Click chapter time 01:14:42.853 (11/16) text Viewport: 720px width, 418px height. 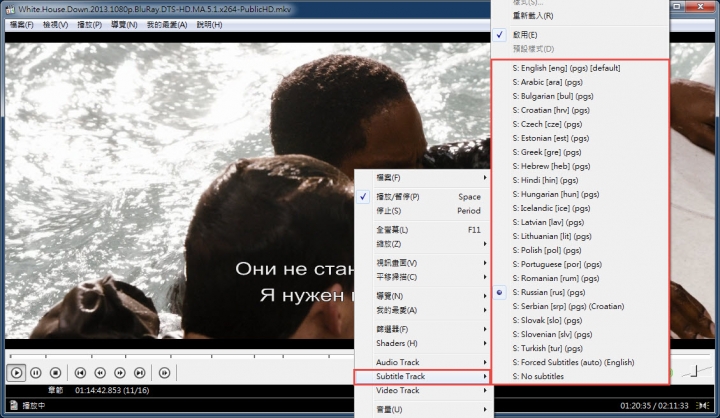point(112,390)
